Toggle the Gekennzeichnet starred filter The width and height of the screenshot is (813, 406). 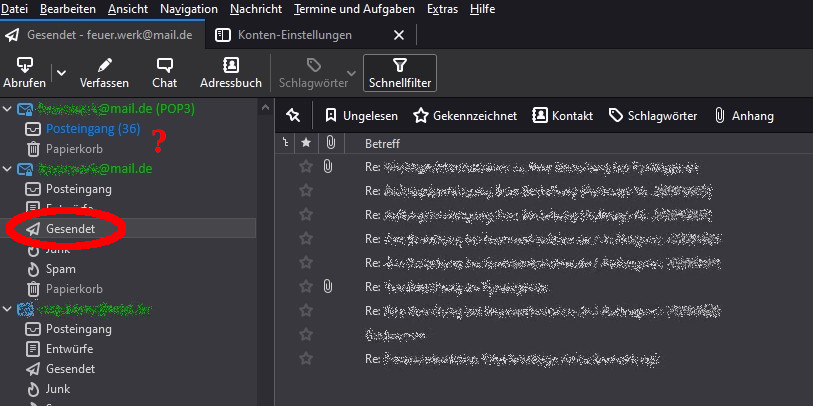click(x=465, y=115)
